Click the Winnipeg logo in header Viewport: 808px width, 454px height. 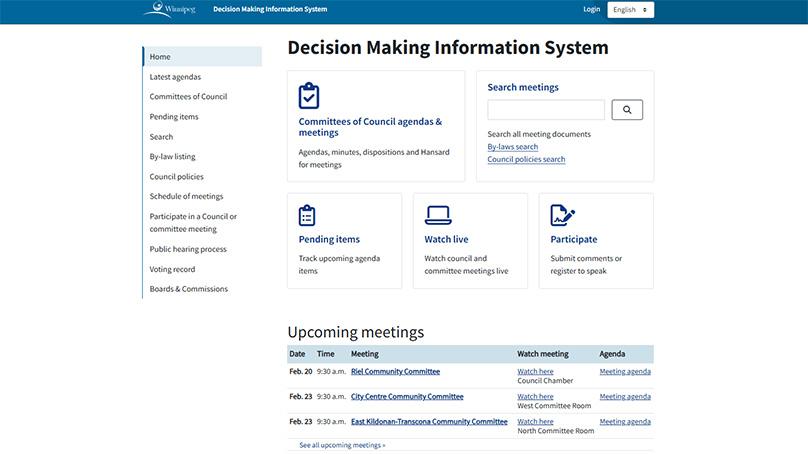(170, 9)
